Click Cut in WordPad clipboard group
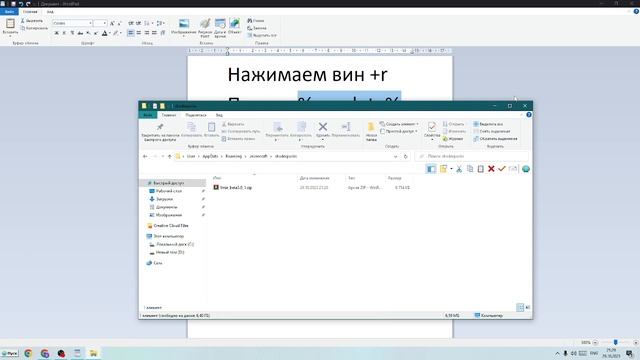This screenshot has height=360, width=640. [32, 20]
